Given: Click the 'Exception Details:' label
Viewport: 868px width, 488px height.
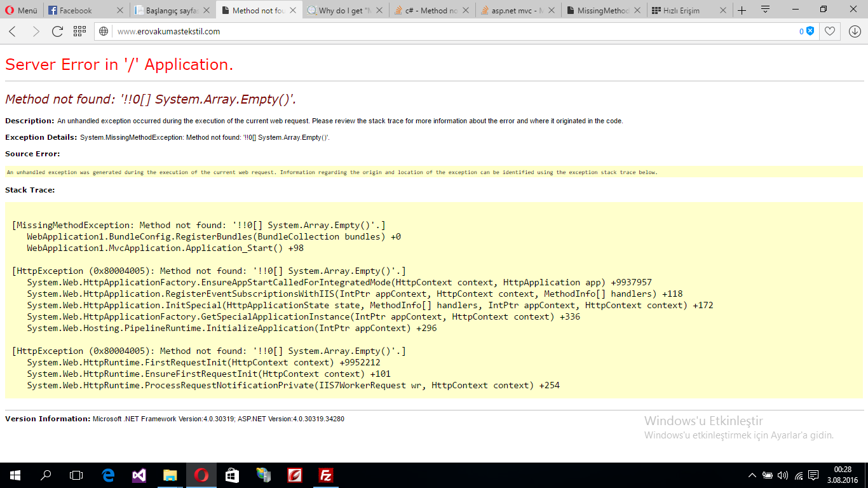Looking at the screenshot, I should (41, 137).
